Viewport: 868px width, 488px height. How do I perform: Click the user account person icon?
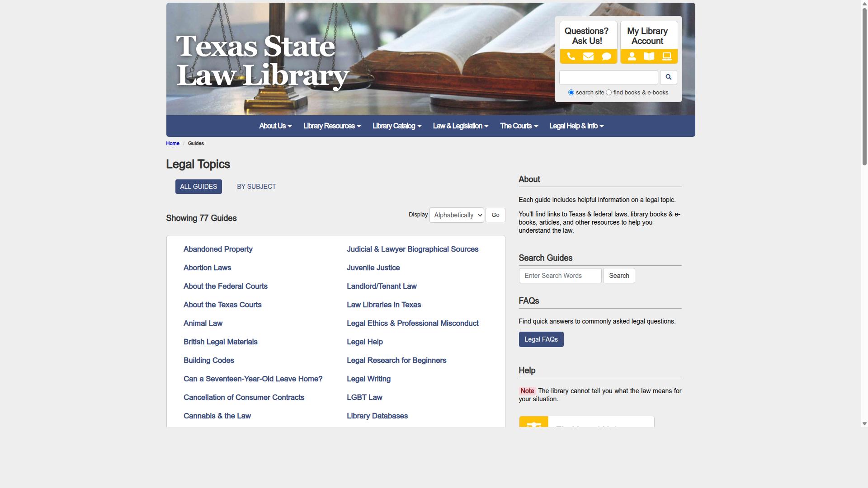coord(632,56)
